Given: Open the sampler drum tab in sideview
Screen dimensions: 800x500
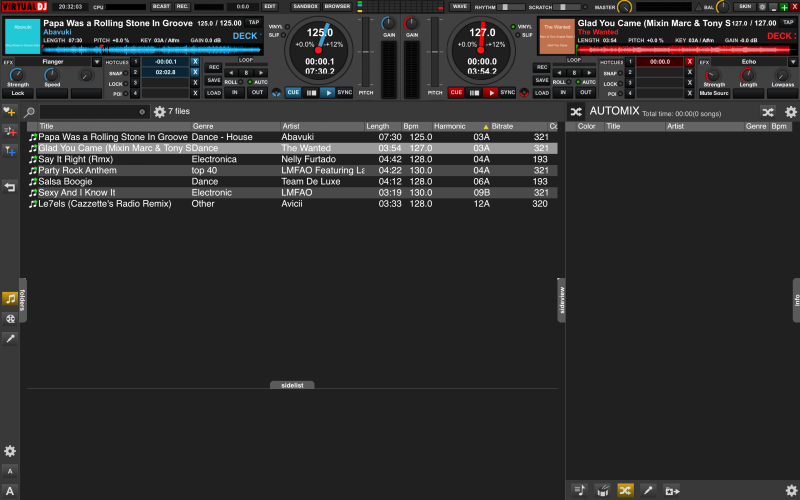Looking at the screenshot, I should click(603, 491).
